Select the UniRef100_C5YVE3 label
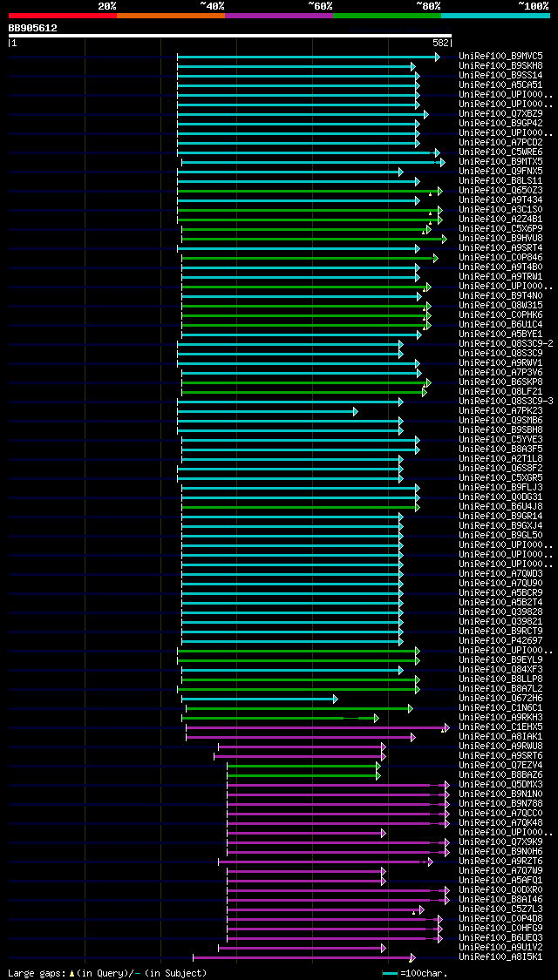Viewport: 558px width, 980px height. 500,439
